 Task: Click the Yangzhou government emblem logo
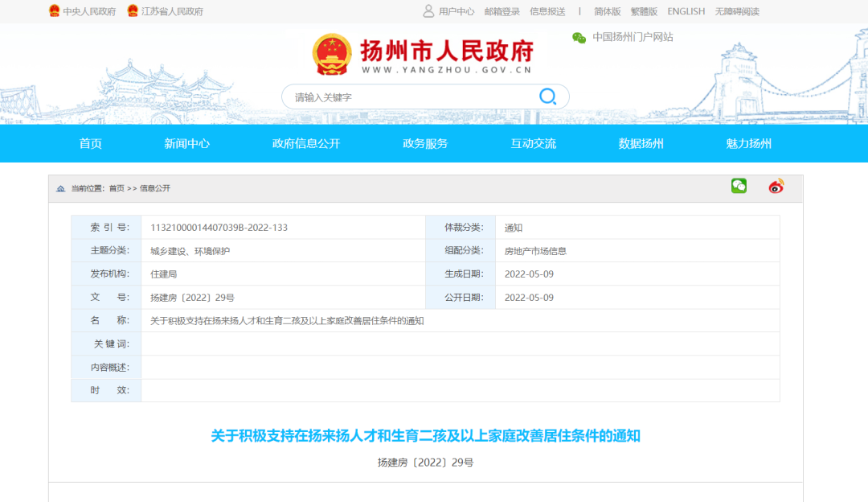332,53
